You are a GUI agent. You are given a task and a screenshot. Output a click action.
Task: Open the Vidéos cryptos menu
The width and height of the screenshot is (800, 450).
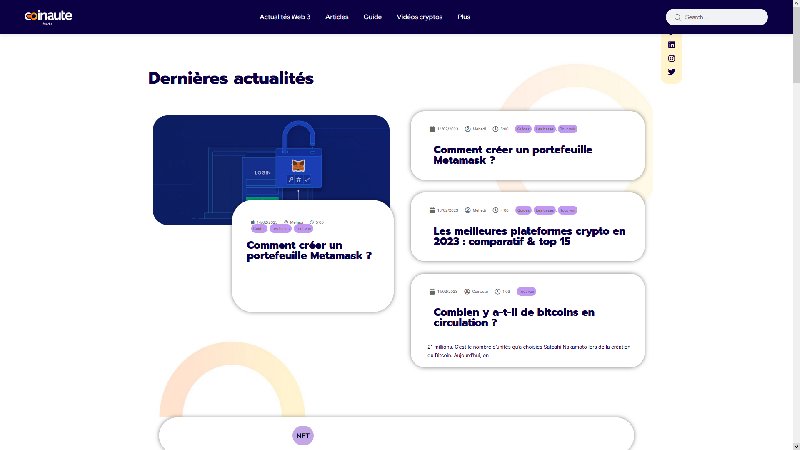[419, 17]
